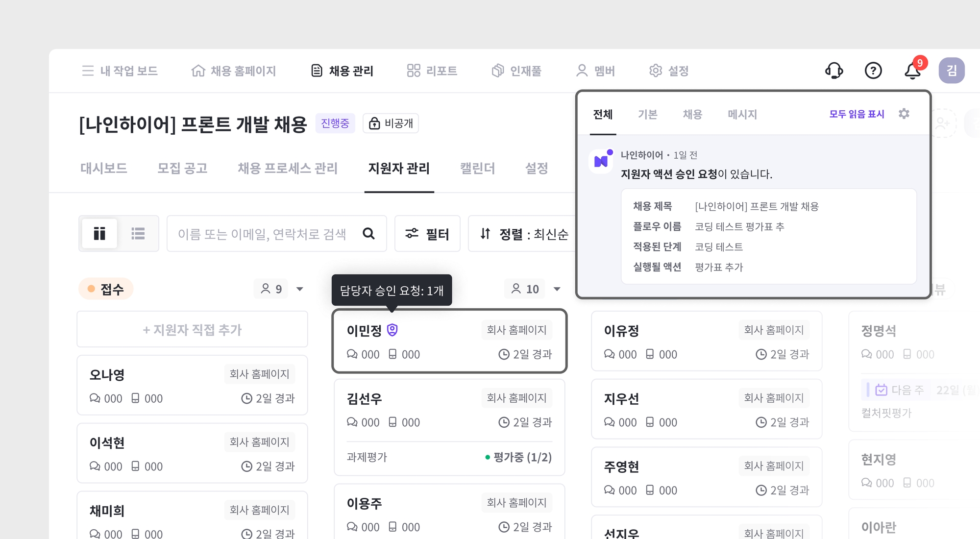Click the notification bell icon
980x539 pixels.
(x=912, y=71)
